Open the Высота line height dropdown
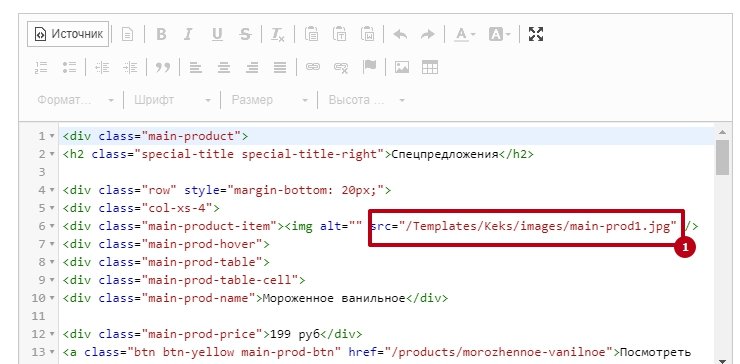This screenshot has height=364, width=740. (367, 100)
